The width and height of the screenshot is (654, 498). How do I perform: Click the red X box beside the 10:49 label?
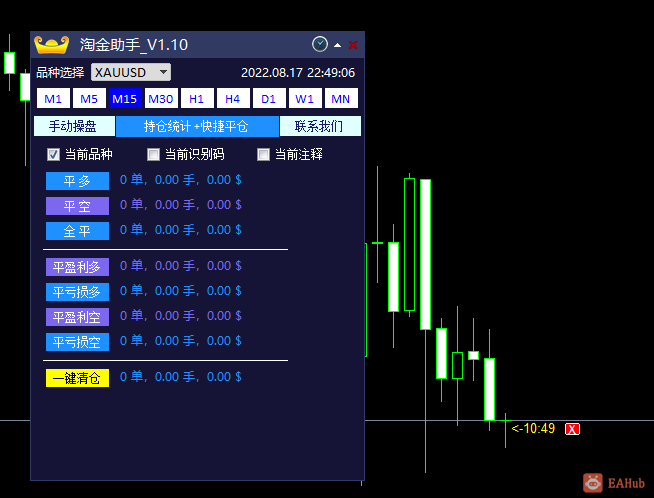click(572, 429)
